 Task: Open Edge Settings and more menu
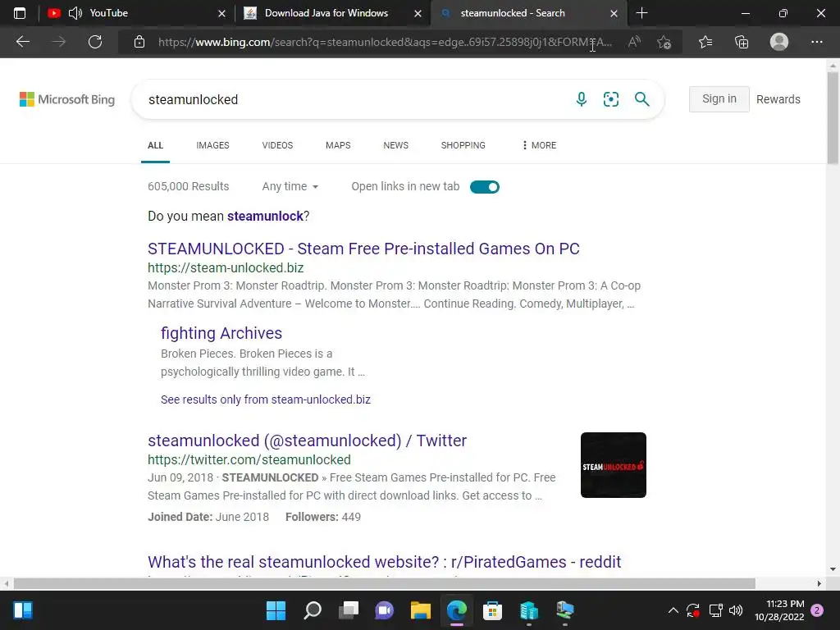click(x=816, y=42)
